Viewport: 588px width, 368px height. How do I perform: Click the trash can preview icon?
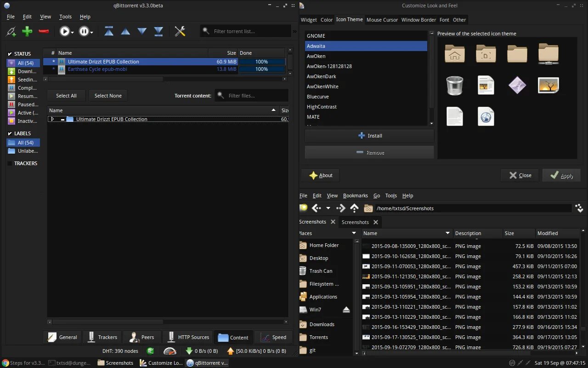click(x=454, y=86)
